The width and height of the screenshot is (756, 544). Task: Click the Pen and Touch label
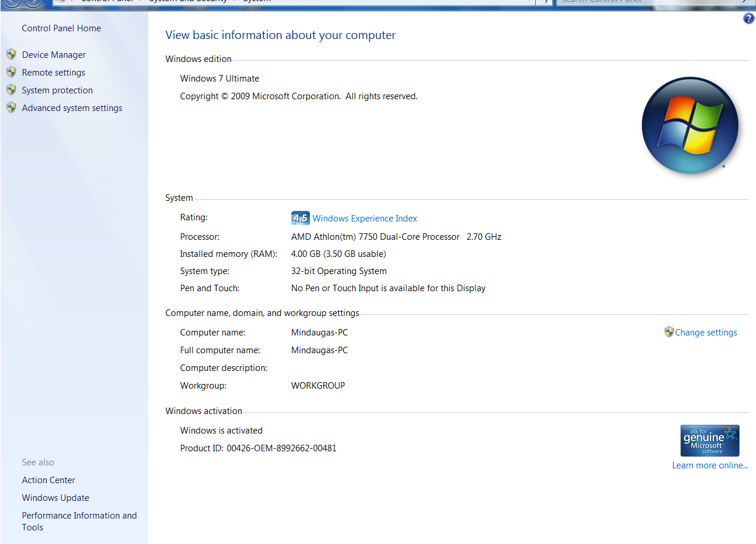tap(210, 288)
